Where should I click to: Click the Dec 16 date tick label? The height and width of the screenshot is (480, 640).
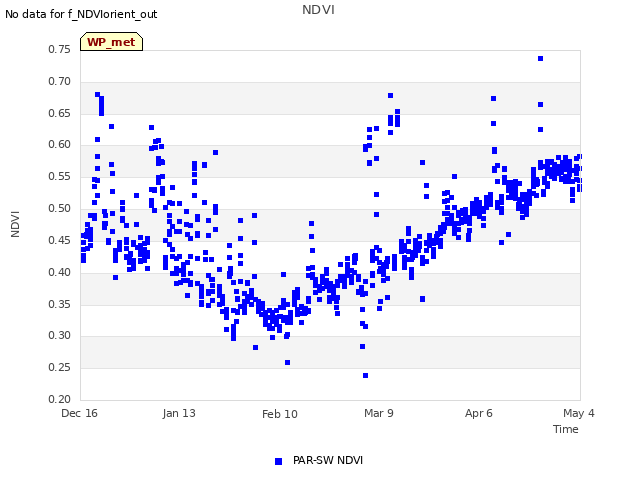click(x=79, y=413)
